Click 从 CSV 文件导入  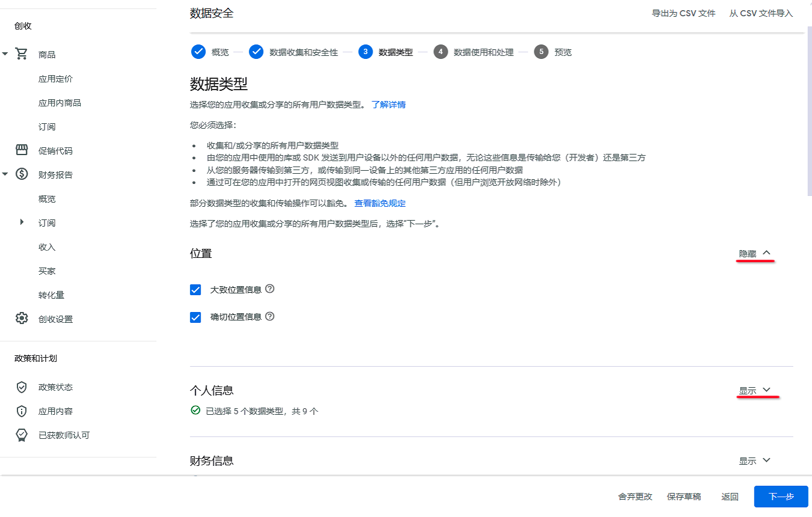(761, 13)
